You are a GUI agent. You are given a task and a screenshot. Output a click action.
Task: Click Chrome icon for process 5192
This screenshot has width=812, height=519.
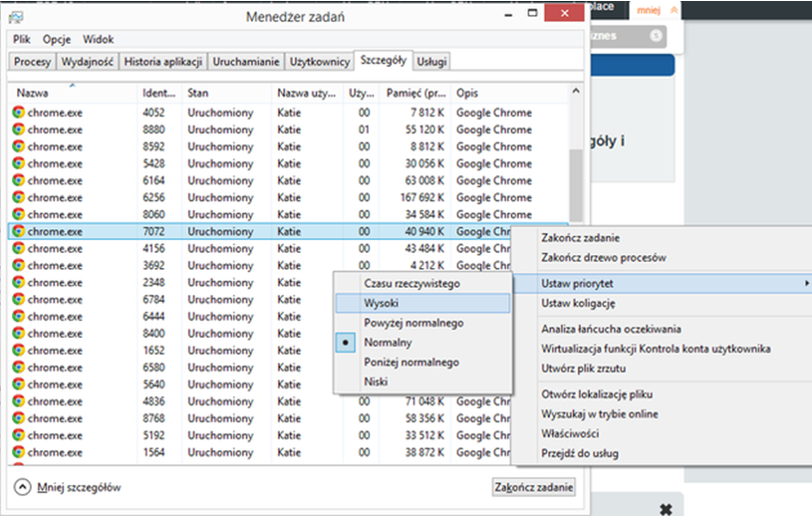pyautogui.click(x=19, y=434)
